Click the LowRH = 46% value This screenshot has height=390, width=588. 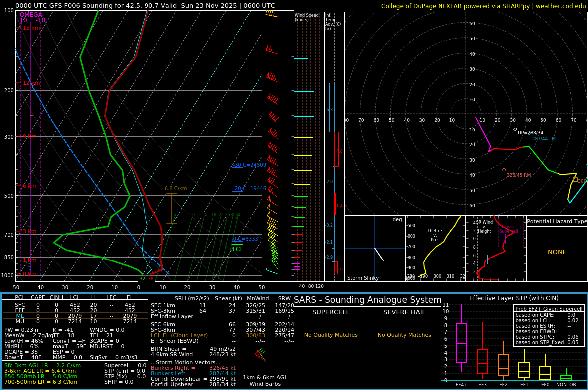click(24, 341)
